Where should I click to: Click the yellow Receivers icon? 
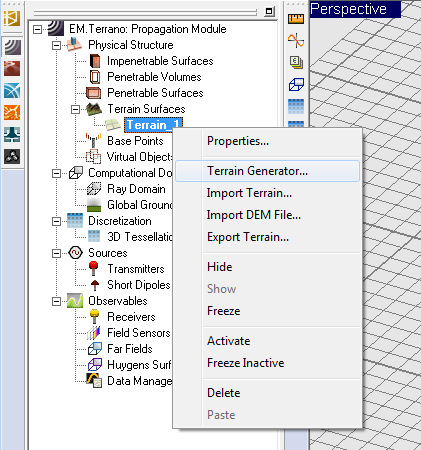coord(95,317)
